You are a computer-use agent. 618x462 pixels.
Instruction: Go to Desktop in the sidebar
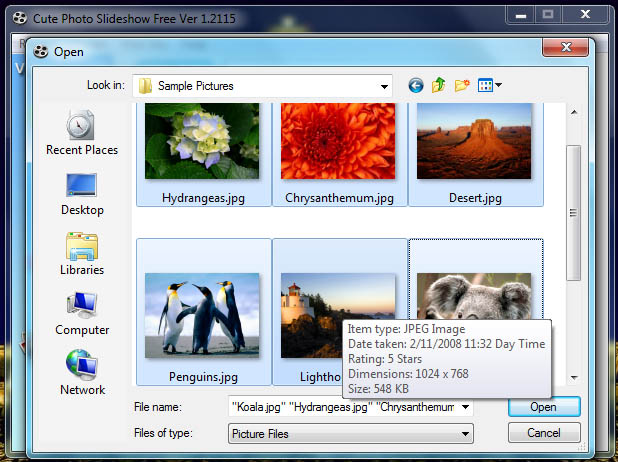pyautogui.click(x=82, y=194)
